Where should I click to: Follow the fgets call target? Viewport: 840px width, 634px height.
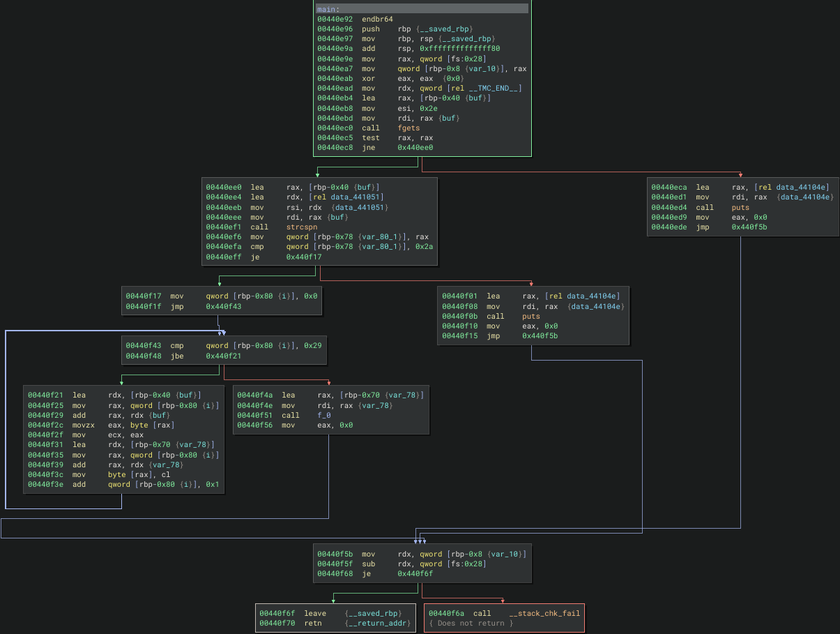click(408, 128)
